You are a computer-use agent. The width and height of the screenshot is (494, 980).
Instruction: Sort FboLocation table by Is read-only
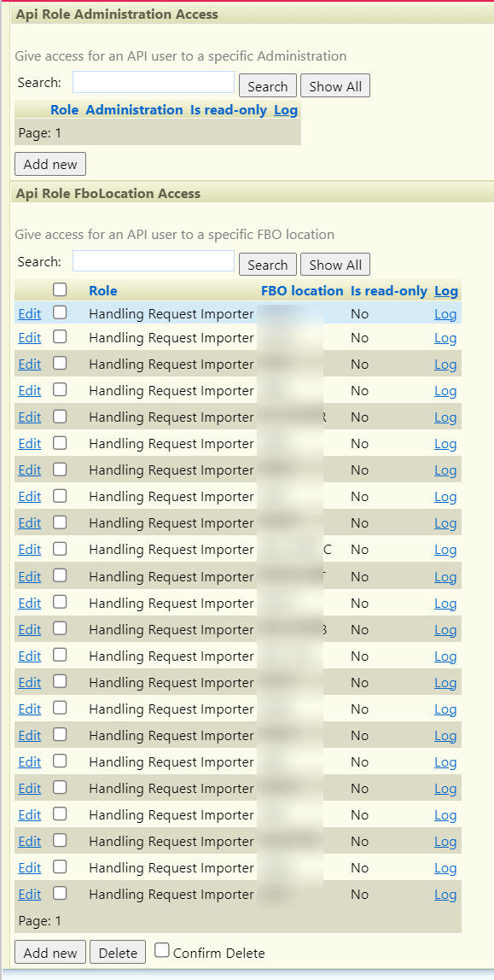click(x=389, y=290)
